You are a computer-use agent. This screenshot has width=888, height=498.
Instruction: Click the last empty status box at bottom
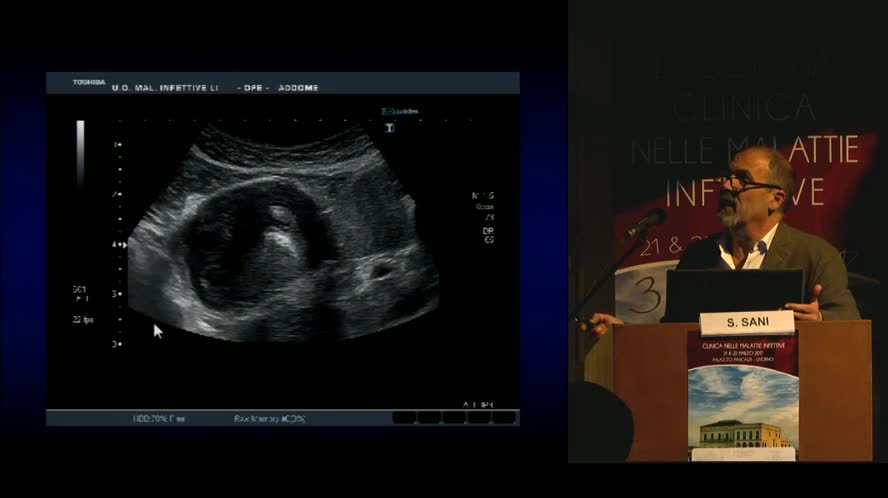(505, 418)
